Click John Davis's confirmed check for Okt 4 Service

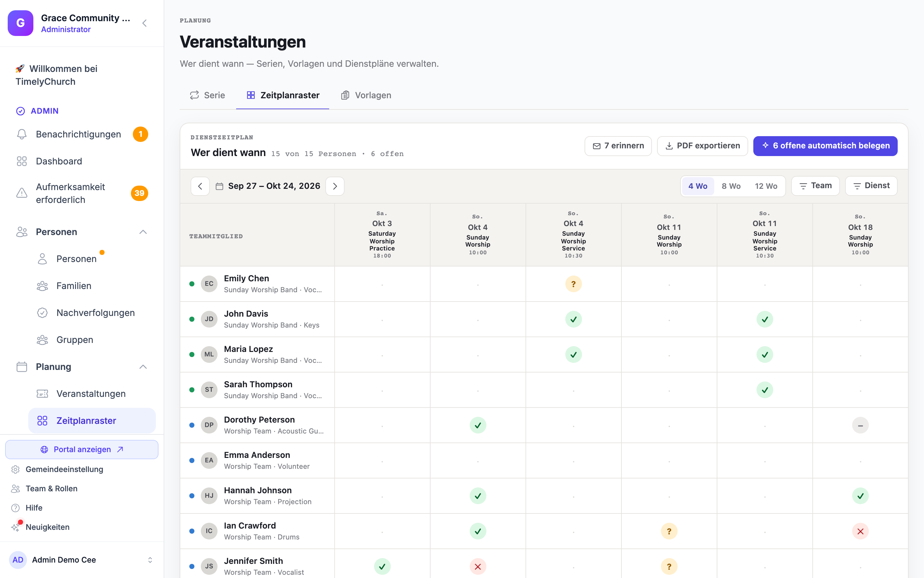coord(574,319)
